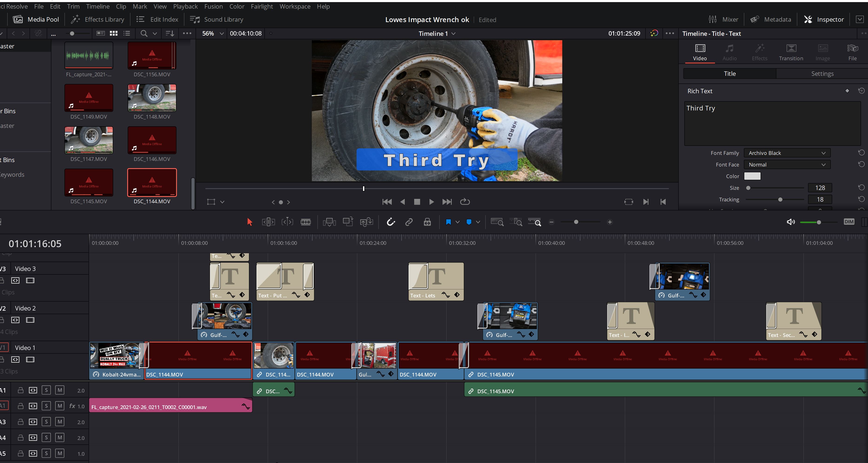This screenshot has width=868, height=463.
Task: Toggle the Snapping magnet icon
Action: (391, 222)
